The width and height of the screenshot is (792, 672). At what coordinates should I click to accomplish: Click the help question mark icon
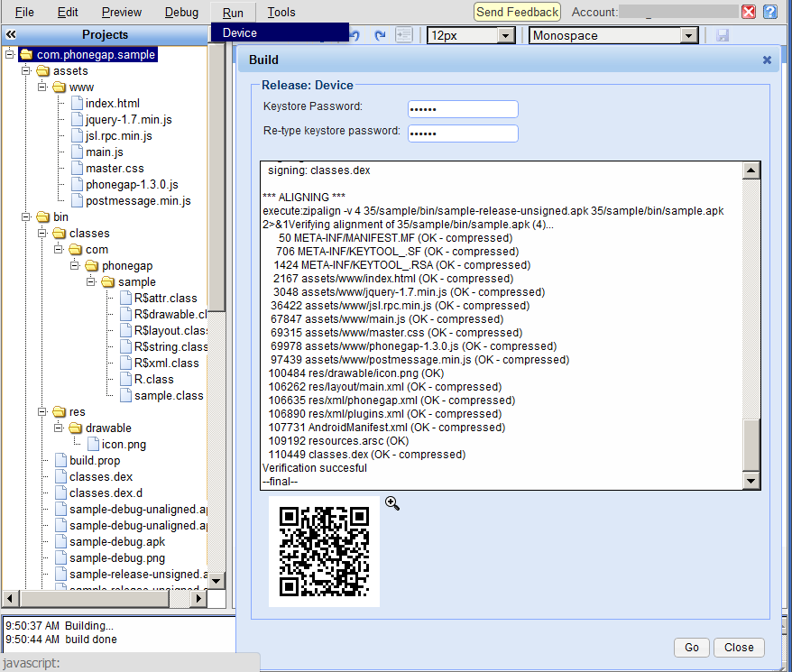pyautogui.click(x=770, y=12)
